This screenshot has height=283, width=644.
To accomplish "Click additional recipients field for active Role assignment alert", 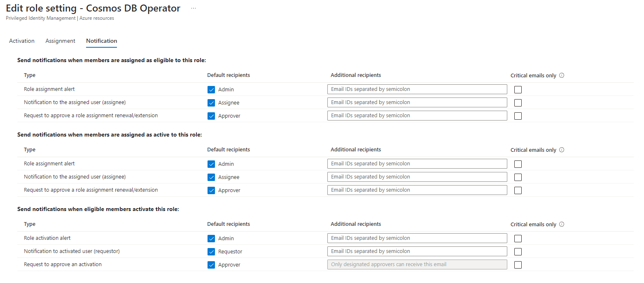I will point(417,164).
